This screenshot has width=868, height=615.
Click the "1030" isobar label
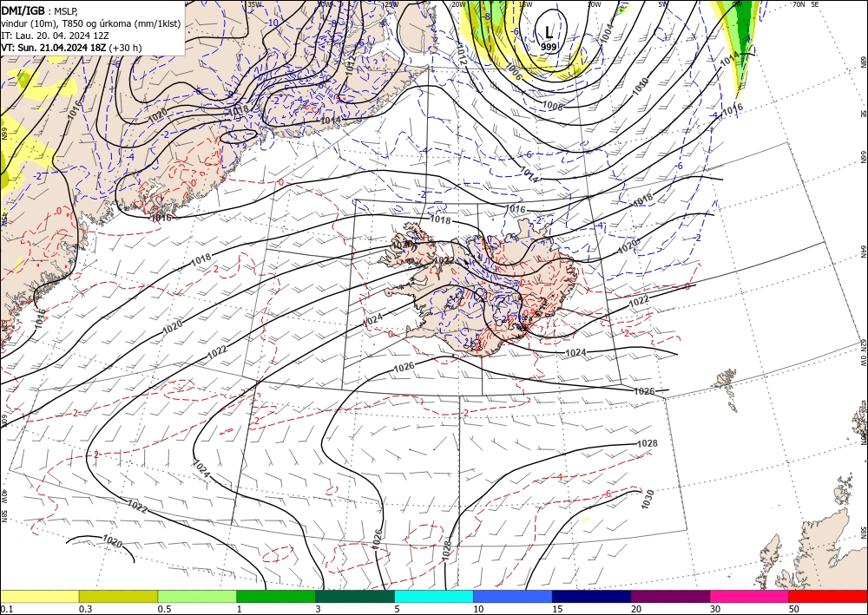[648, 499]
